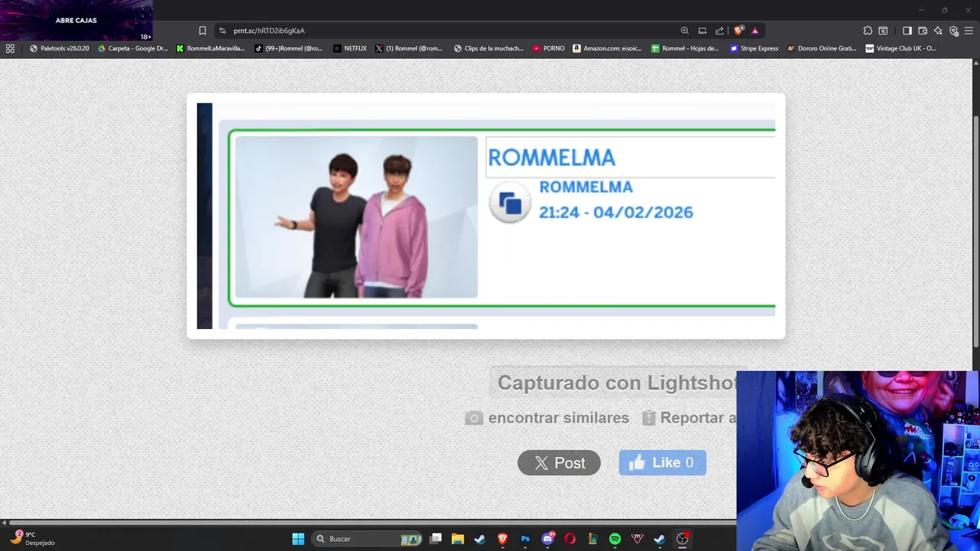Image resolution: width=980 pixels, height=551 pixels.
Task: Open the Rommel - Hojas de... bookmark
Action: click(x=685, y=48)
